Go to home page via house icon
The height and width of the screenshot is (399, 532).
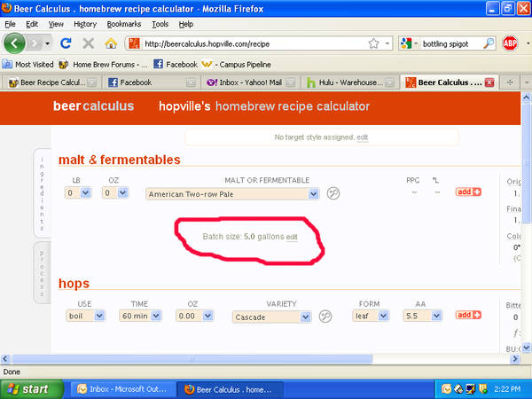[x=111, y=43]
